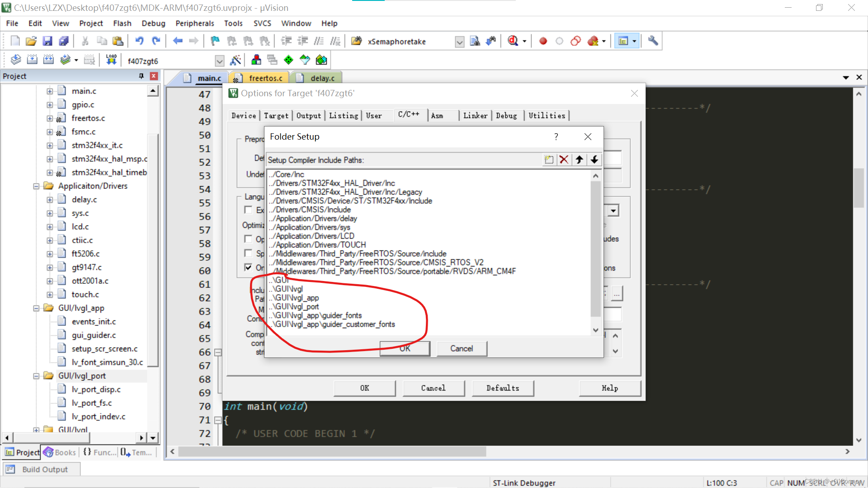Click the Delete path red X icon
The image size is (868, 488).
(x=564, y=160)
